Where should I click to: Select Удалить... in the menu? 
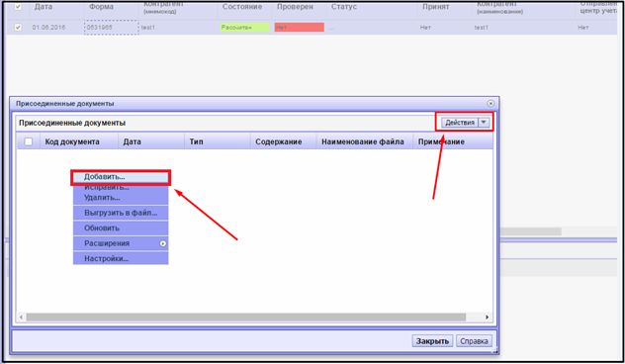(x=121, y=198)
